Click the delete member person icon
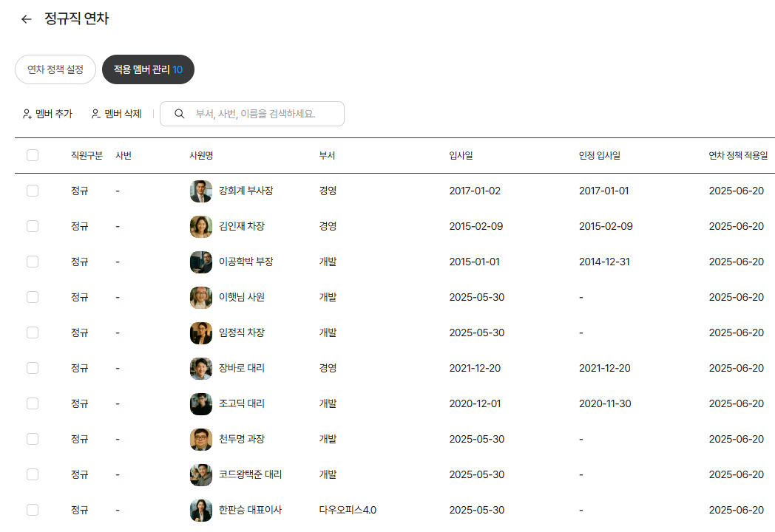775x532 pixels. click(x=95, y=114)
